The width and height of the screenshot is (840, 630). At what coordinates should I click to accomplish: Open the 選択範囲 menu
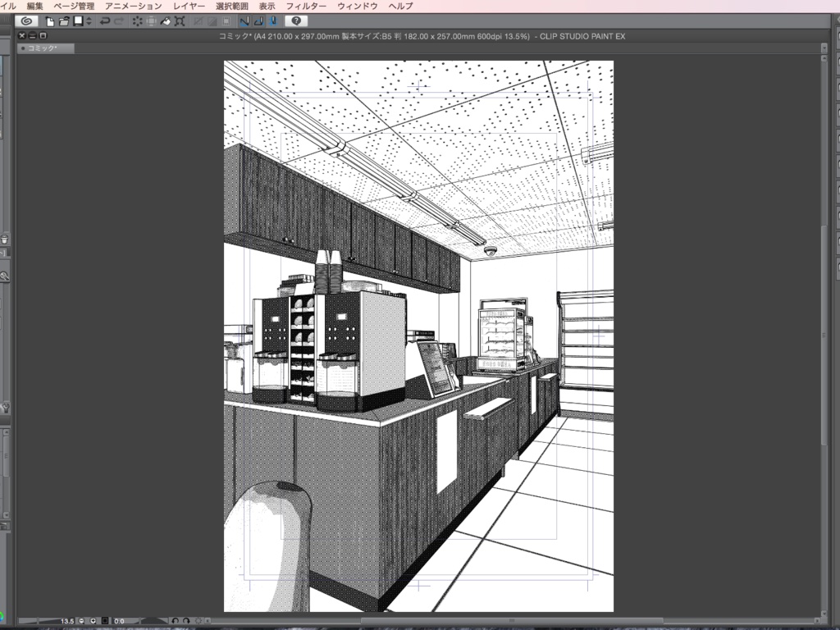232,6
